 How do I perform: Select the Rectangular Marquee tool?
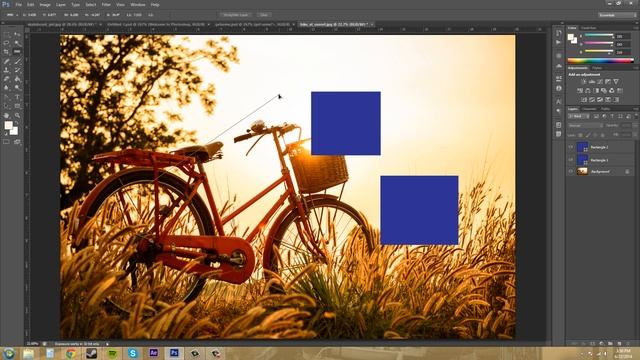7,35
